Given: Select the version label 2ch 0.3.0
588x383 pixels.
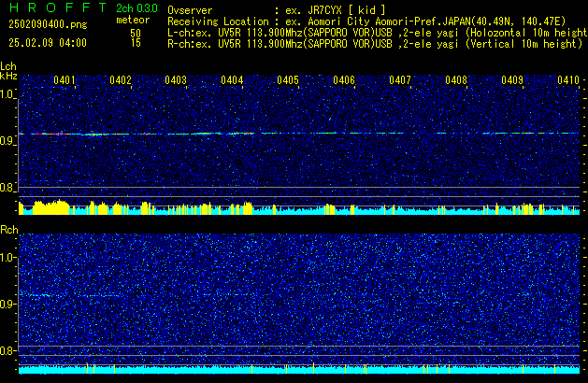Looking at the screenshot, I should pyautogui.click(x=136, y=8).
